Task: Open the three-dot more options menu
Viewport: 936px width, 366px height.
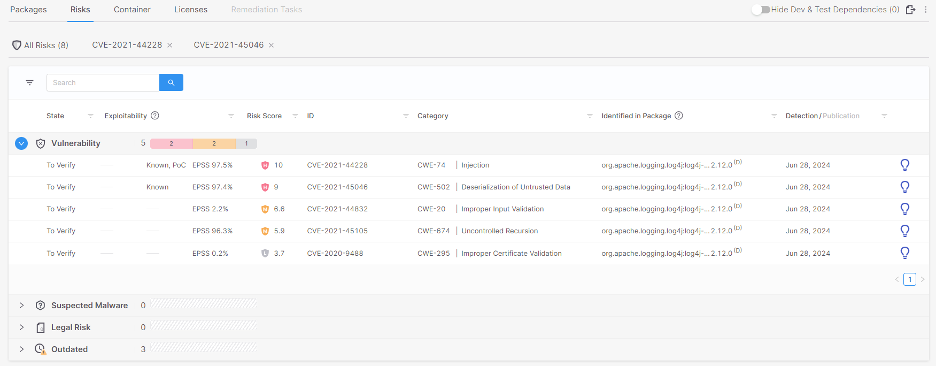Action: 926,10
